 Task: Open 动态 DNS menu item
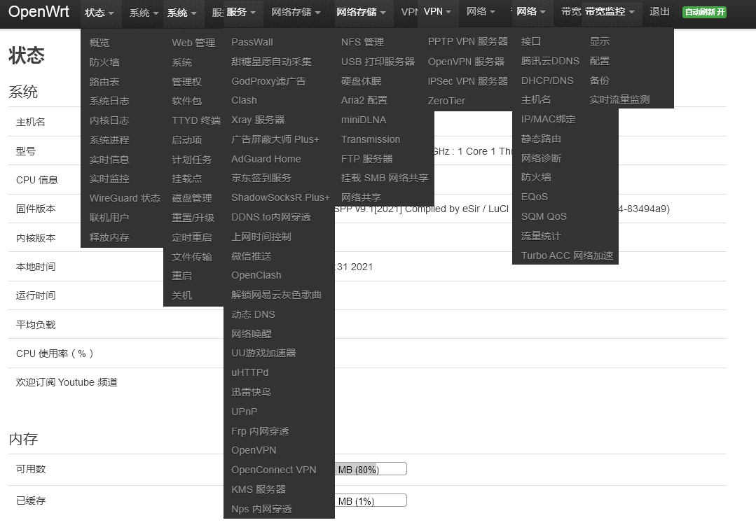coord(253,315)
